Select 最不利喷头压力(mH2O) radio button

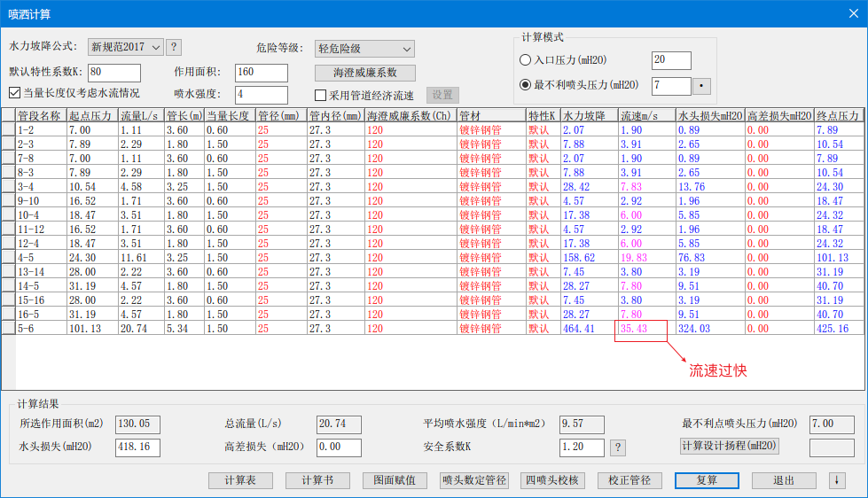[x=525, y=86]
